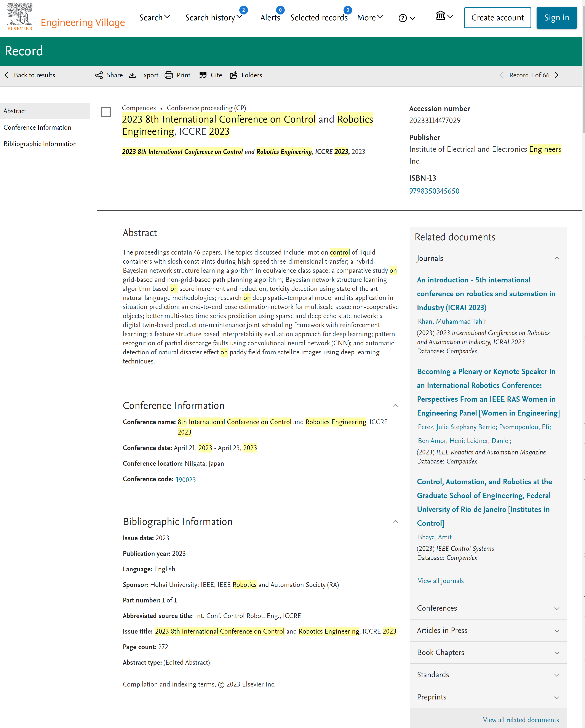Click View all journals
This screenshot has height=728, width=585.
coord(440,580)
